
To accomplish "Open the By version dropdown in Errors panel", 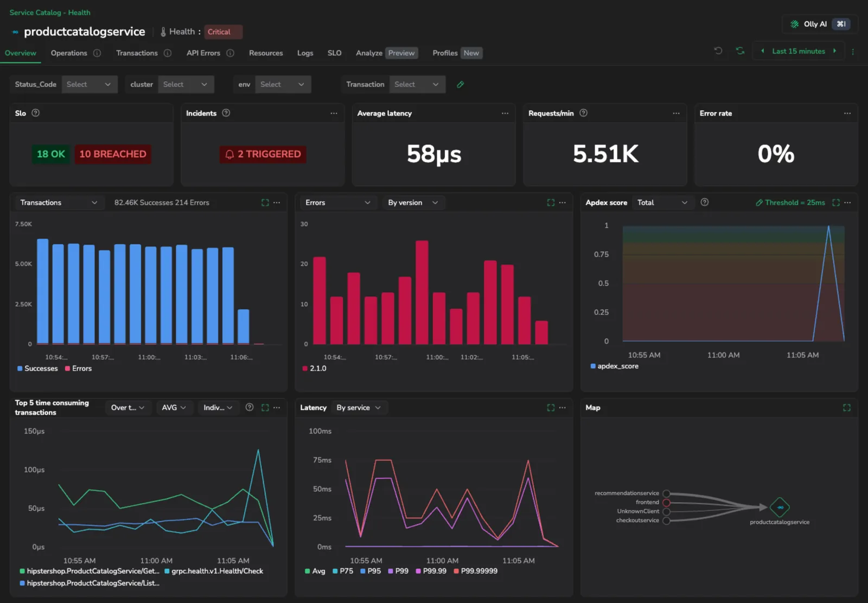I will point(413,202).
